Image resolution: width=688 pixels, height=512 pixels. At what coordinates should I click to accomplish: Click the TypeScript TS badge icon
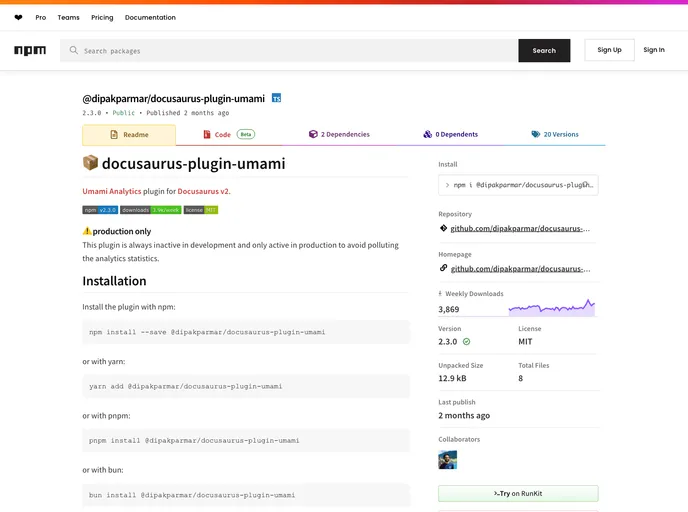tap(276, 98)
